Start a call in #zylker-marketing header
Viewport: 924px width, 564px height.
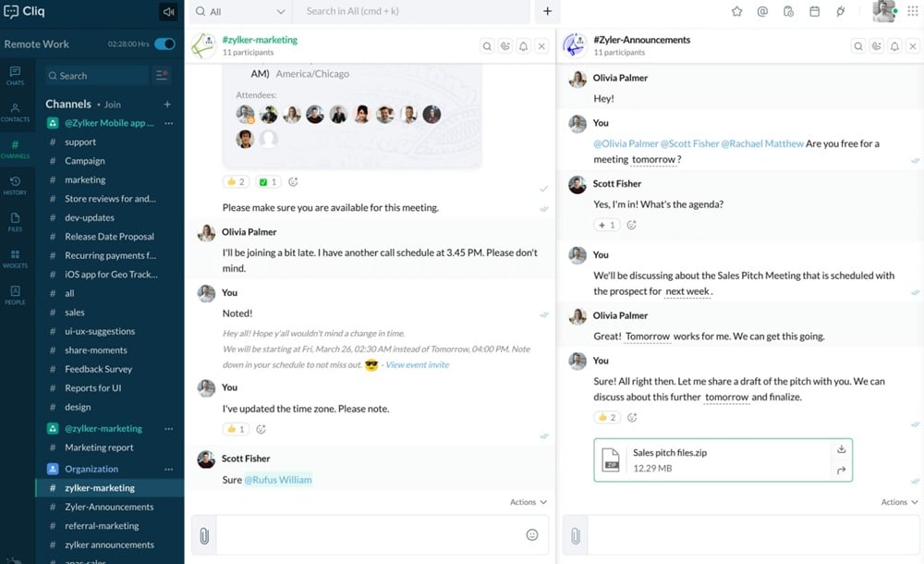(x=505, y=46)
